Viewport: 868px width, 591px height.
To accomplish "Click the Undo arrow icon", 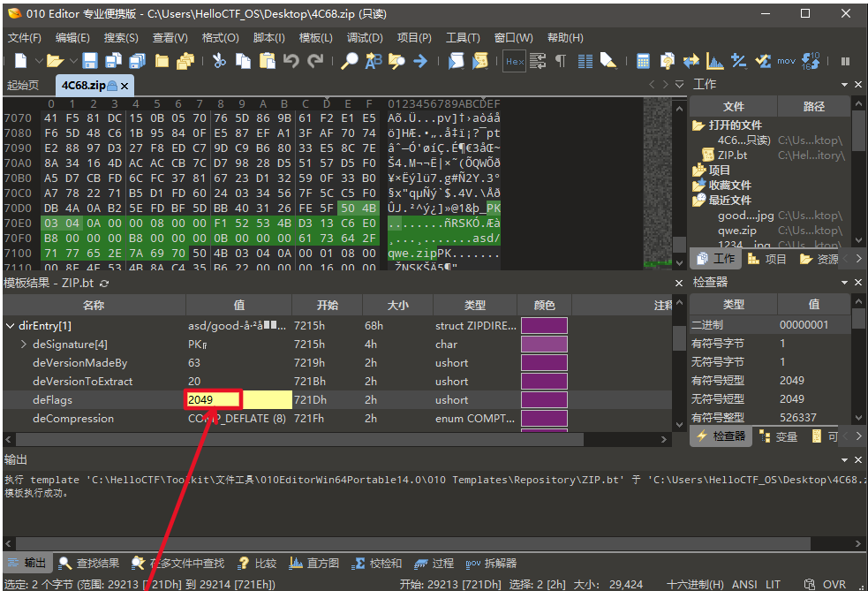I will (291, 61).
